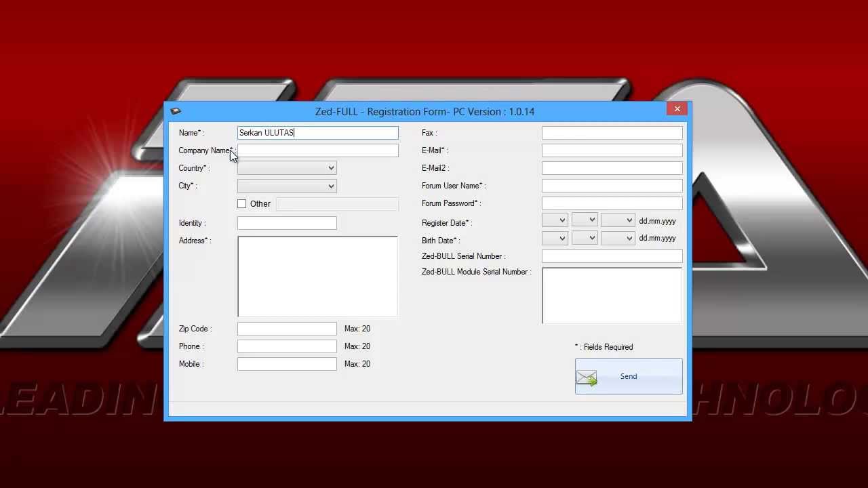Focus the Phone input field
The image size is (868, 488).
pyautogui.click(x=287, y=346)
